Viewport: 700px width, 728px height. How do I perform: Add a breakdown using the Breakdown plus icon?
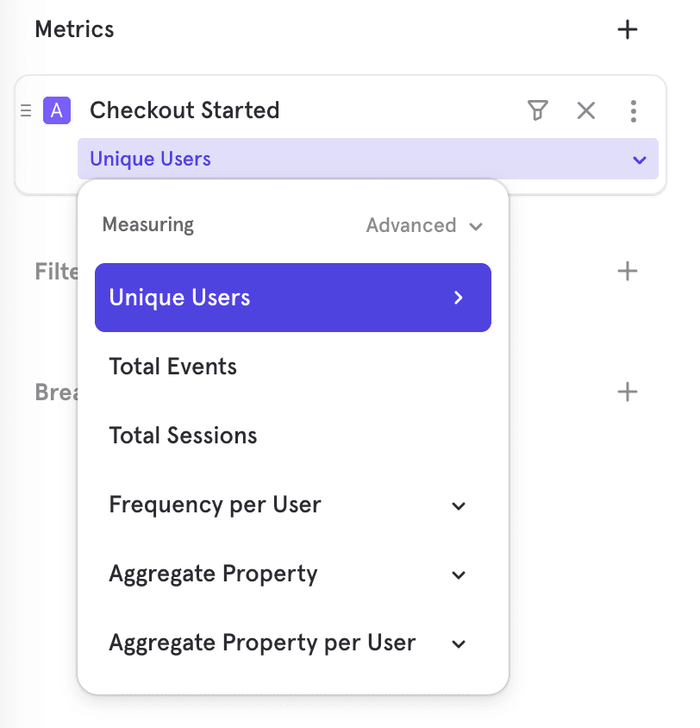628,392
